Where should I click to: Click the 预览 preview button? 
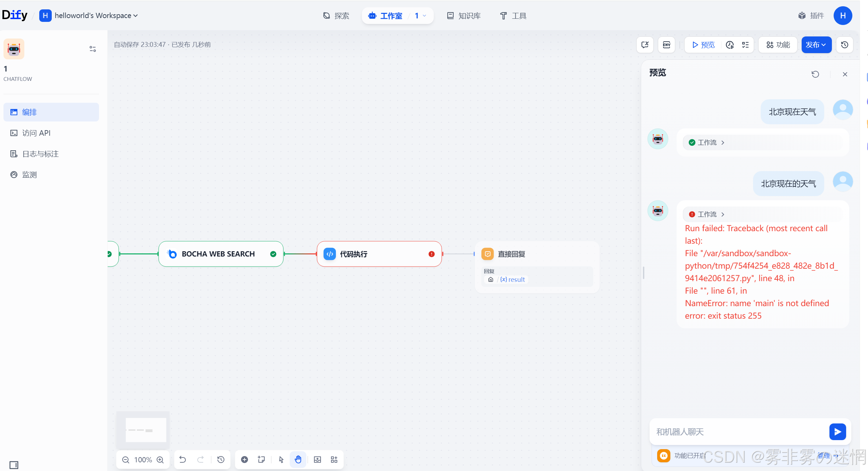tap(703, 45)
